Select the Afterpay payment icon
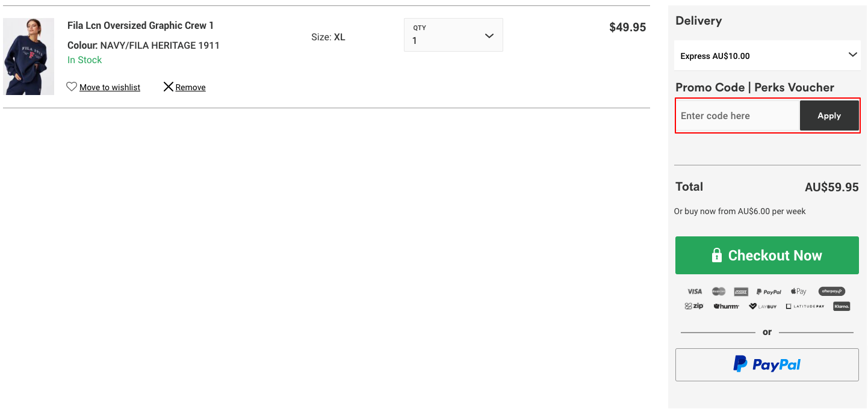The width and height of the screenshot is (868, 409). (x=831, y=291)
